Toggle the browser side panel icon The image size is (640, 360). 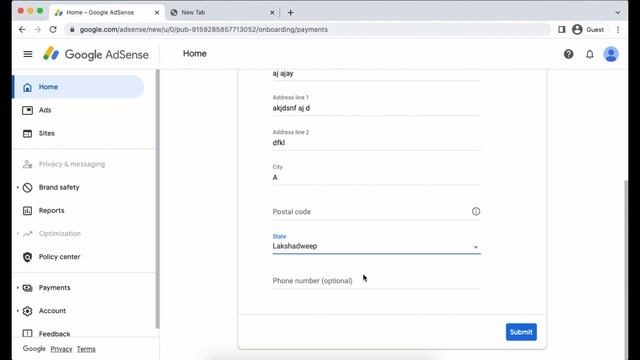click(562, 29)
